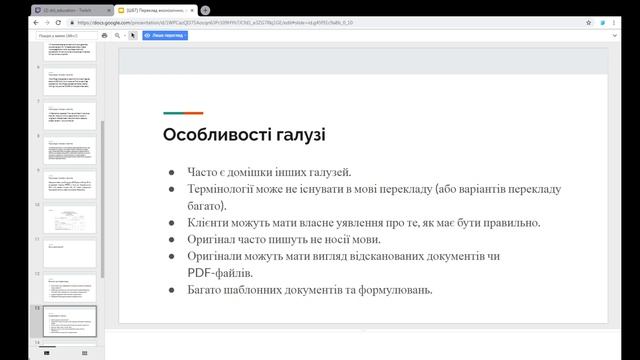Bookmark this page with the star icon
This screenshot has width=640, height=360.
pyautogui.click(x=589, y=23)
